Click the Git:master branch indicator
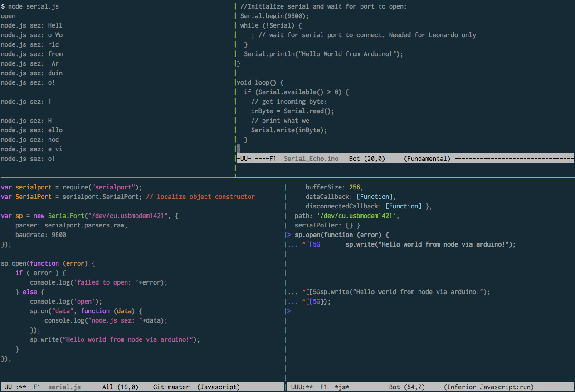This screenshot has width=575, height=392. (x=171, y=387)
